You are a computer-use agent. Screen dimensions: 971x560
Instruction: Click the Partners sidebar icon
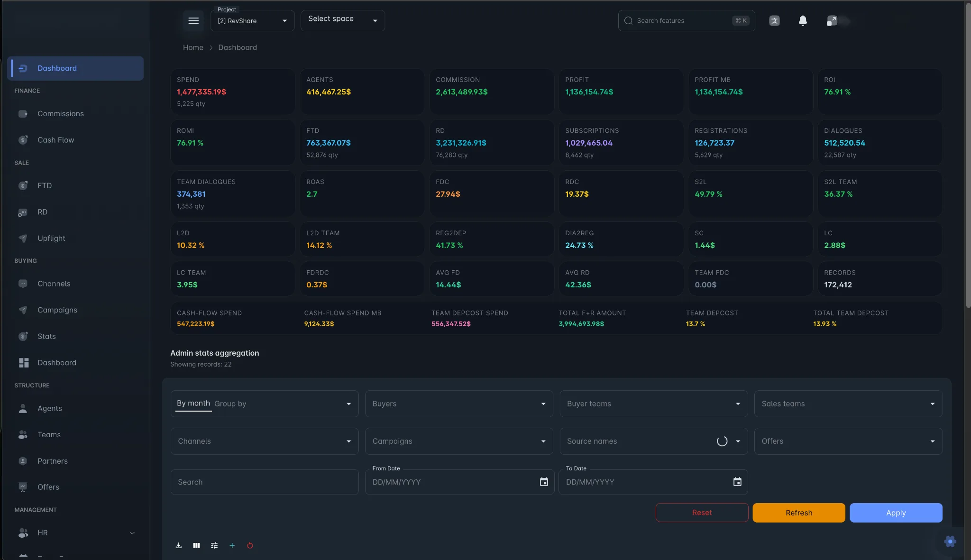click(x=23, y=461)
